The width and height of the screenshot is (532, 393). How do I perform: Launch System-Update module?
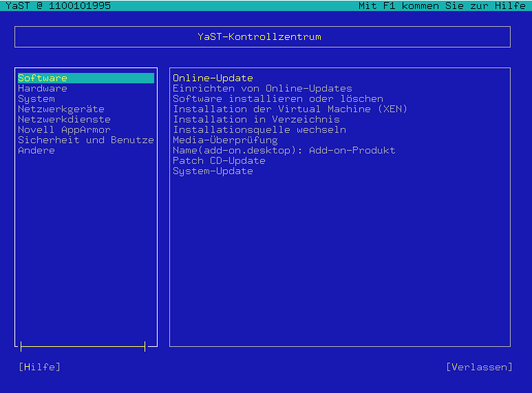pos(213,171)
